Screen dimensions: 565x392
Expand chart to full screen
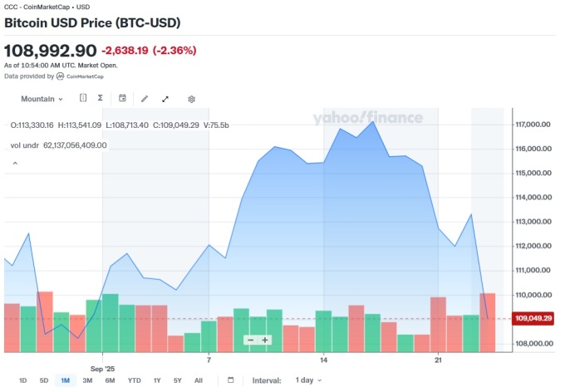[x=165, y=99]
